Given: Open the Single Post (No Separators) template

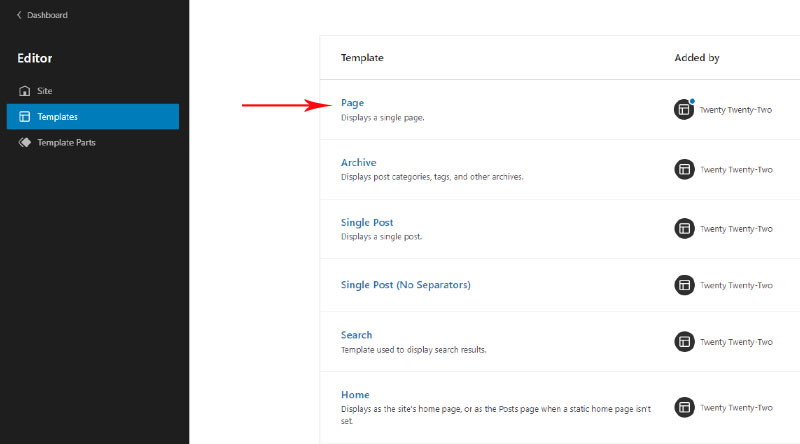Looking at the screenshot, I should (x=406, y=285).
